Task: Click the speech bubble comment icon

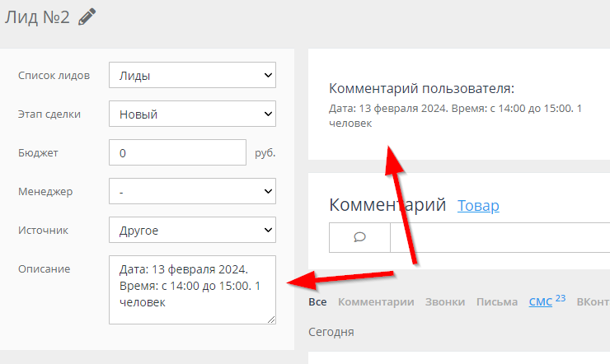Action: [359, 237]
